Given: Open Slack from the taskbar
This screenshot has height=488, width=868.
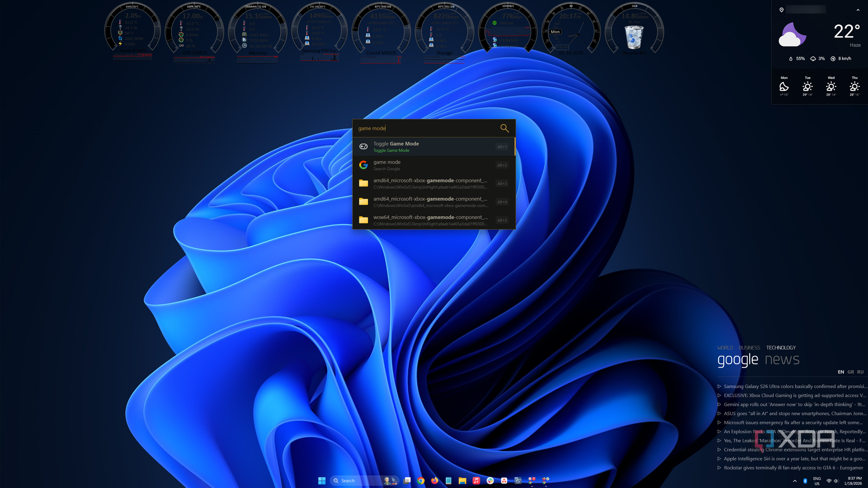Looking at the screenshot, I should [490, 481].
